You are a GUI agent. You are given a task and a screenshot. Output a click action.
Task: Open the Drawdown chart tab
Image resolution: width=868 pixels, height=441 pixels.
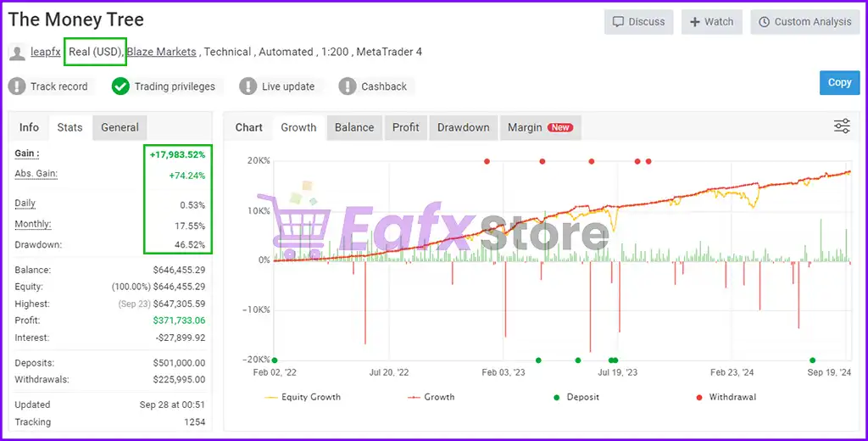(463, 127)
